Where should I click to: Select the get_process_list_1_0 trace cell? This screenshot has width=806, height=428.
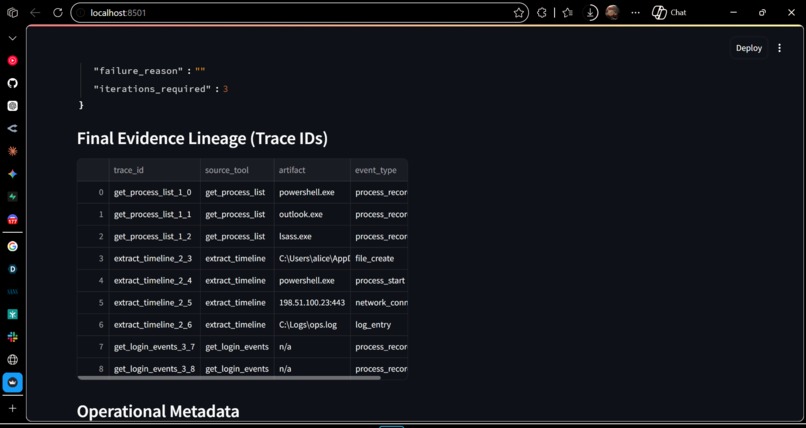[x=154, y=192]
